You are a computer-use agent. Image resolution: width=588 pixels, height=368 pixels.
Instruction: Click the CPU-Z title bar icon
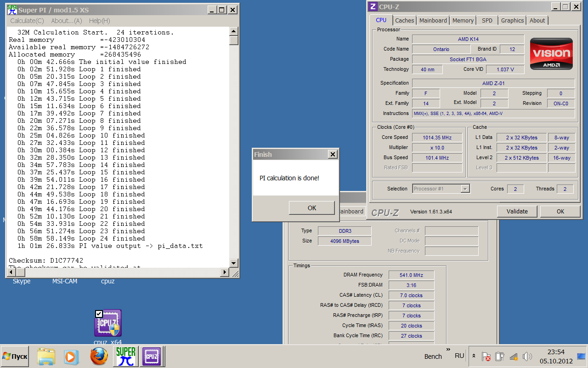click(373, 6)
